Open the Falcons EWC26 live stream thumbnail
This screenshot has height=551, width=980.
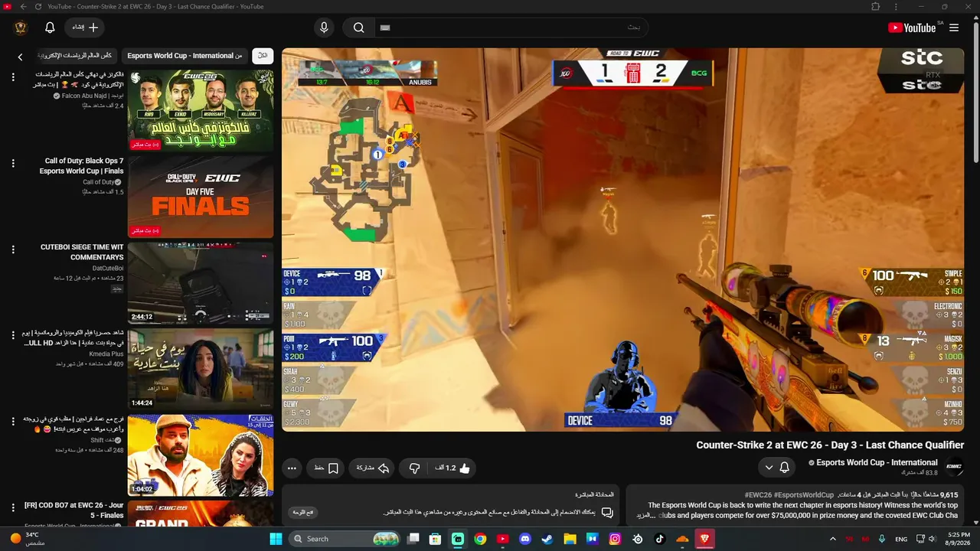coord(201,111)
